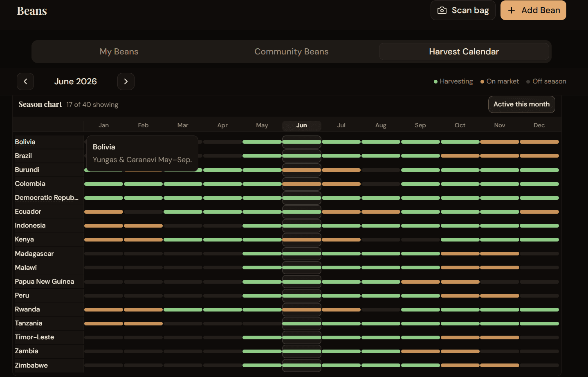This screenshot has height=377, width=588.
Task: Select the Democratic Repub… row label
Action: click(x=47, y=197)
